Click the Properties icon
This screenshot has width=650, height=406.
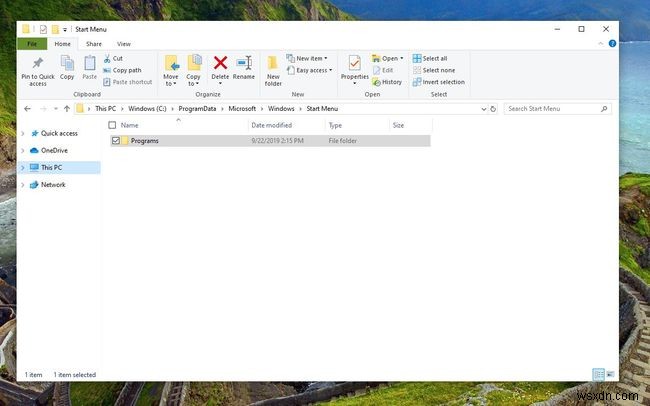coord(354,64)
